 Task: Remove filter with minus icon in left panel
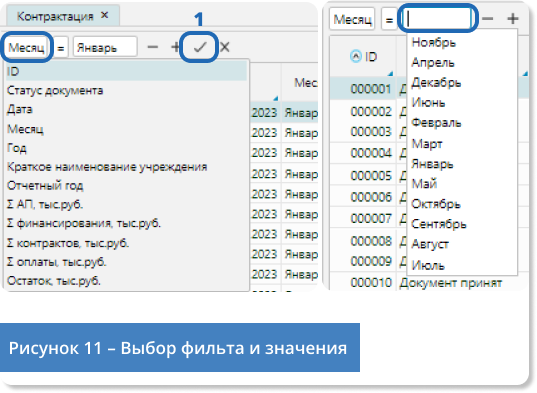(x=152, y=47)
